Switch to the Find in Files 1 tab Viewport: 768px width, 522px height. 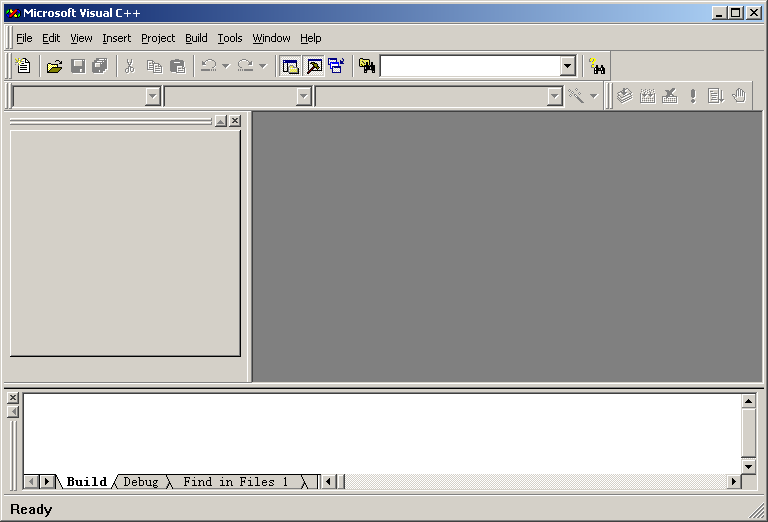pos(236,482)
